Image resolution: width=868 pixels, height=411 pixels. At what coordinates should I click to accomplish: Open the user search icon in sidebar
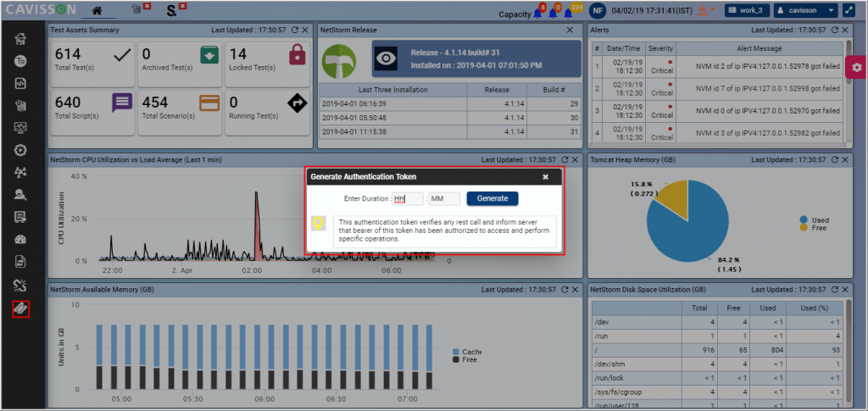pos(20,194)
